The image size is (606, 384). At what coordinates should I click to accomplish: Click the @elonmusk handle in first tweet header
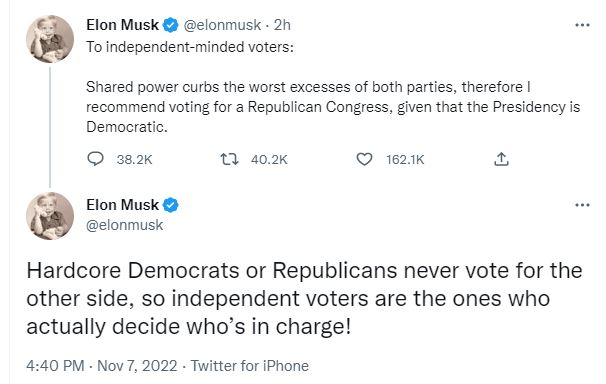222,25
